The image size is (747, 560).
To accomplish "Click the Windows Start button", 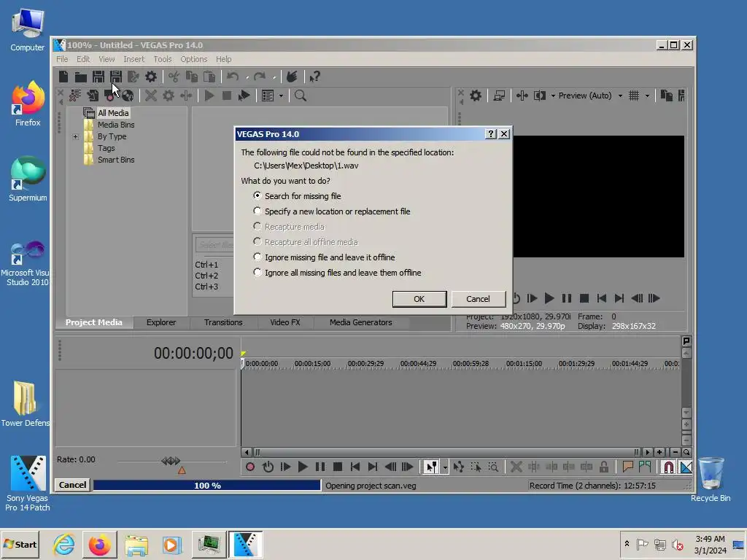I will pyautogui.click(x=20, y=544).
